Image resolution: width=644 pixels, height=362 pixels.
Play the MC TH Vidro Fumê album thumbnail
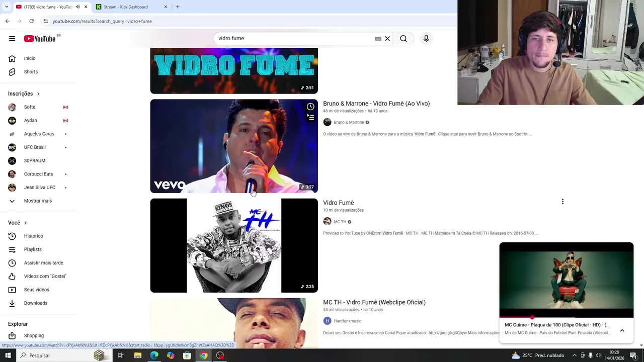point(234,245)
